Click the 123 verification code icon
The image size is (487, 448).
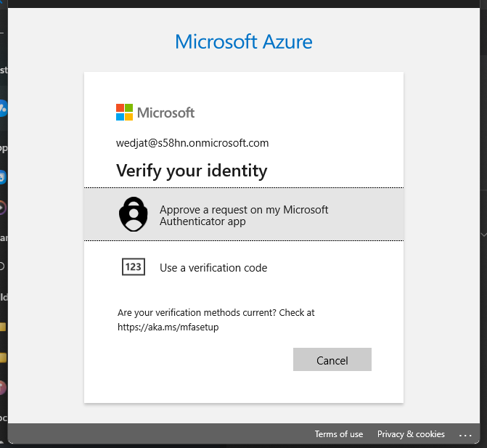tap(134, 267)
